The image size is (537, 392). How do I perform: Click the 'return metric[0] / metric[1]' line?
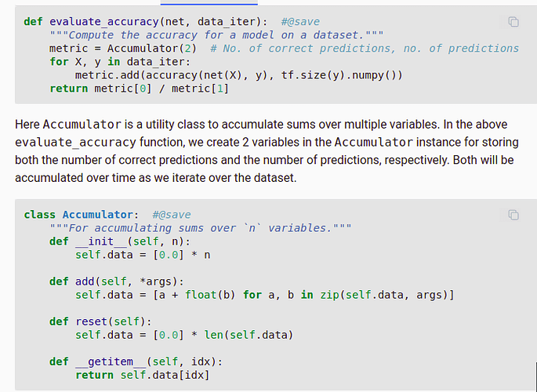(140, 89)
